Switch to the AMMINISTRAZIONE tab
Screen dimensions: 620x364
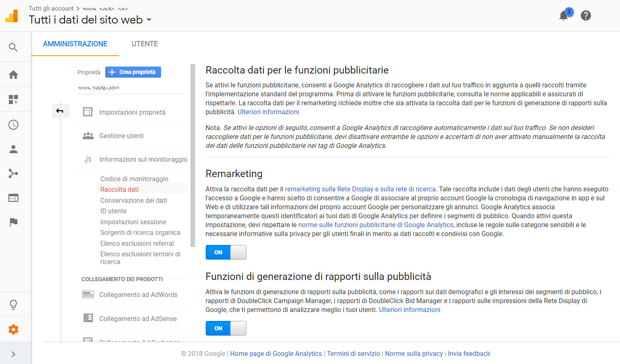[x=75, y=44]
